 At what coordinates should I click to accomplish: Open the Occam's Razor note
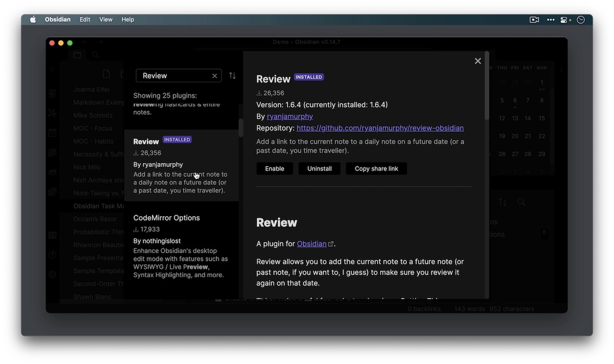95,219
